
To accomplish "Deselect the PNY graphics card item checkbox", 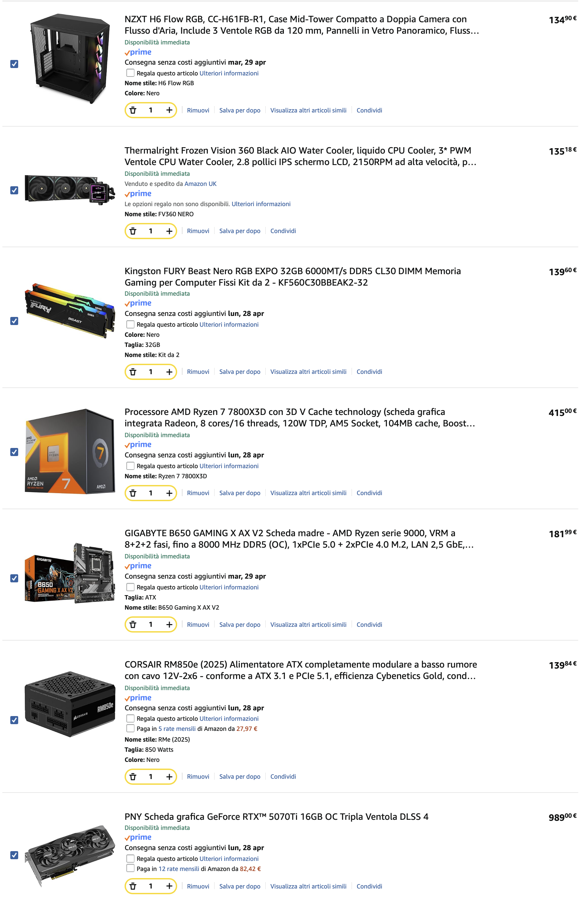I will pos(14,855).
